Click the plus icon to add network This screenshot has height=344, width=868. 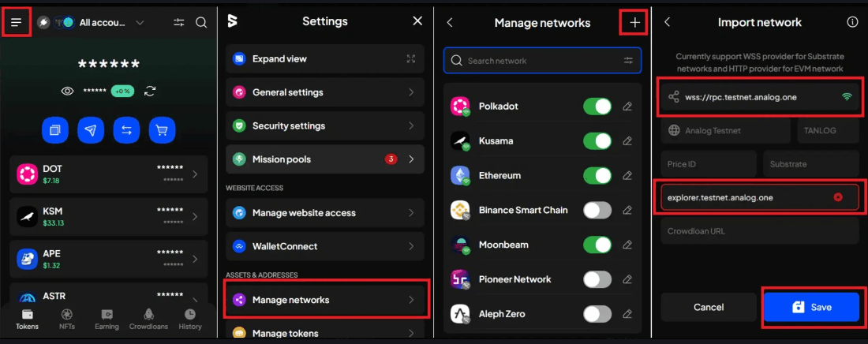(635, 22)
